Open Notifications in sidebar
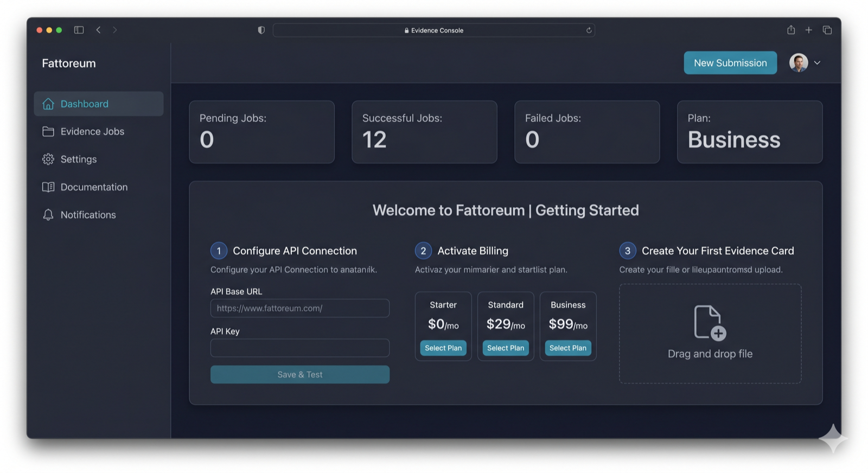Screen dimensions: 868x473 click(99, 215)
